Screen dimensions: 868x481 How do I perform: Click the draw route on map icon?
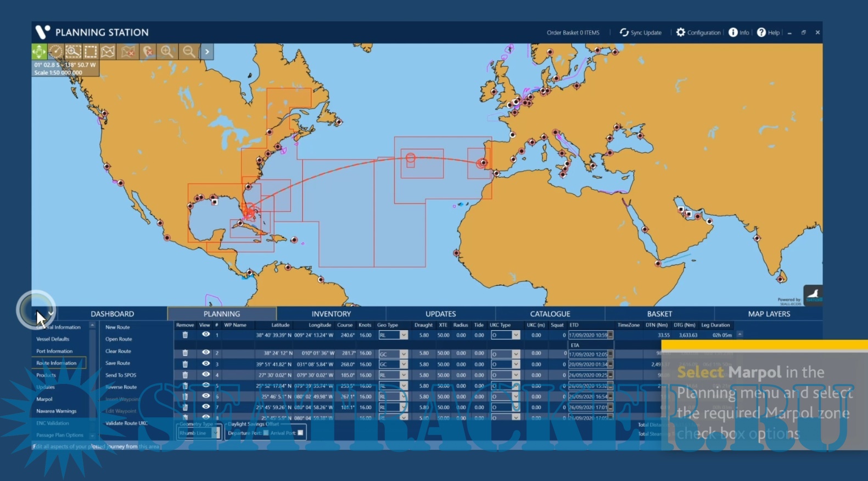[108, 52]
